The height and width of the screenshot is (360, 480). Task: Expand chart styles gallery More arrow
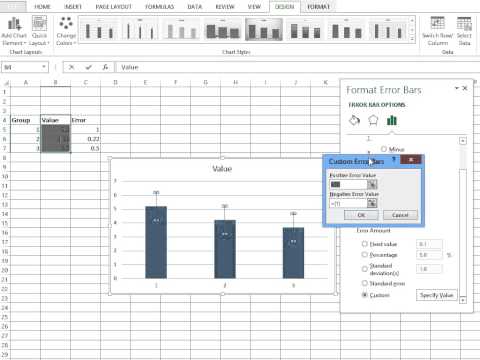pyautogui.click(x=412, y=39)
